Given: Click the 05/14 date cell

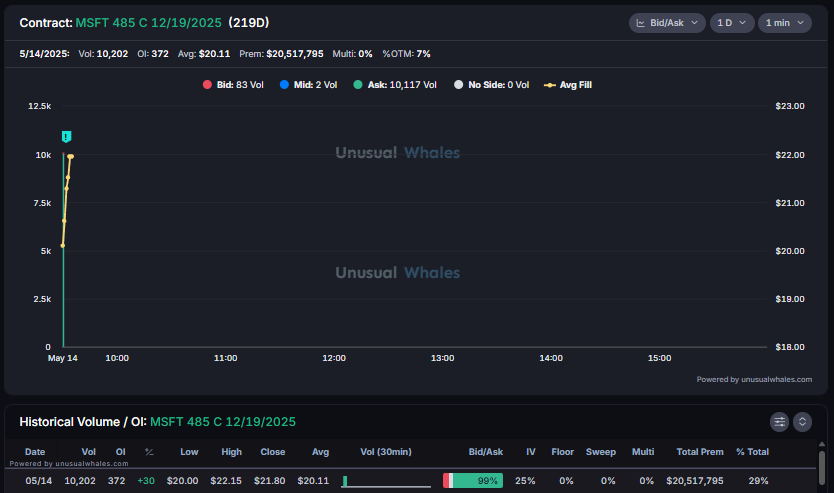Looking at the screenshot, I should [39, 481].
